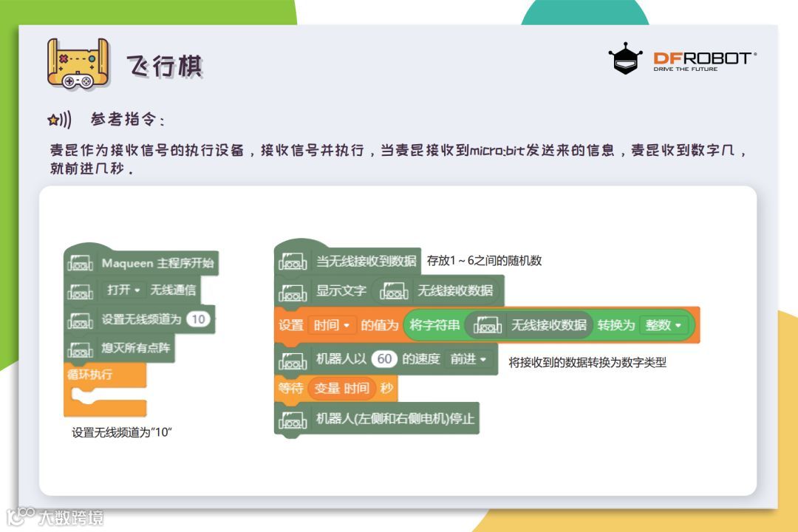Image resolution: width=798 pixels, height=532 pixels.
Task: Click robot icon on 熄灭所有点阵 block
Action: (x=80, y=349)
